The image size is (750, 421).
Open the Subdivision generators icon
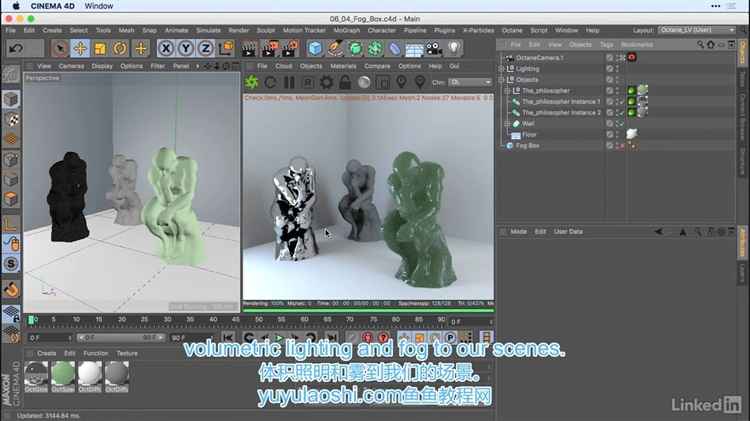pyautogui.click(x=355, y=48)
